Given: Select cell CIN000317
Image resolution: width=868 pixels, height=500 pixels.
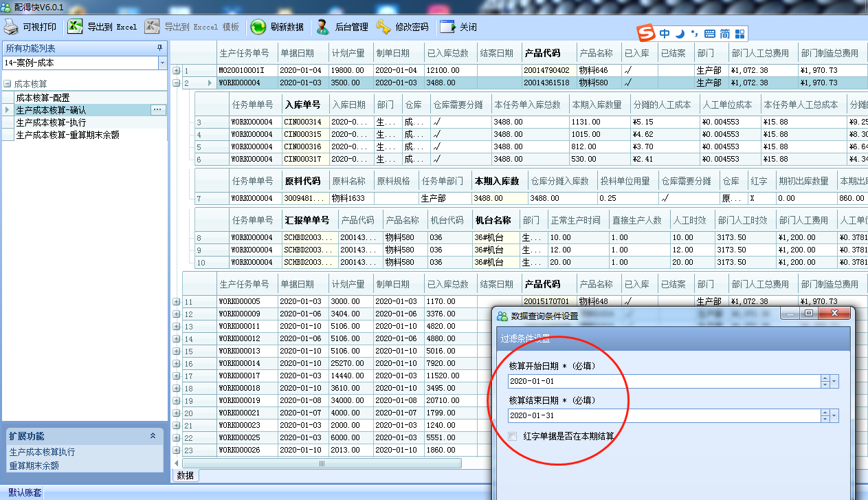Looking at the screenshot, I should tap(305, 159).
